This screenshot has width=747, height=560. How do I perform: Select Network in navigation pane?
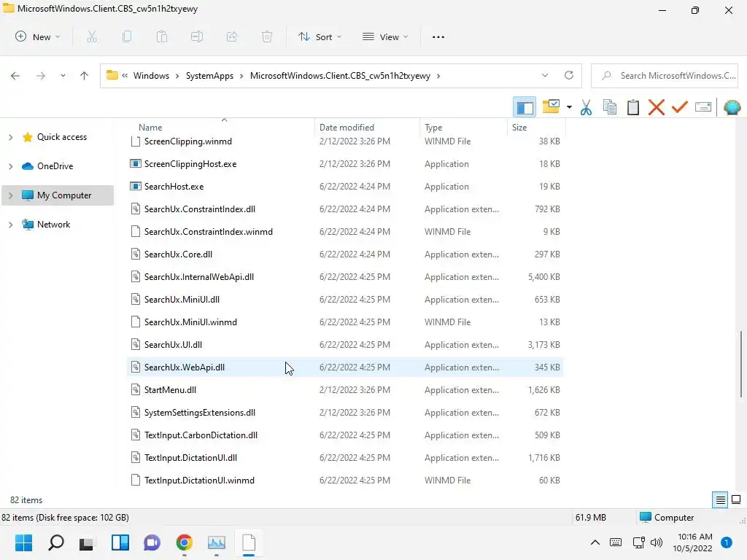[53, 225]
